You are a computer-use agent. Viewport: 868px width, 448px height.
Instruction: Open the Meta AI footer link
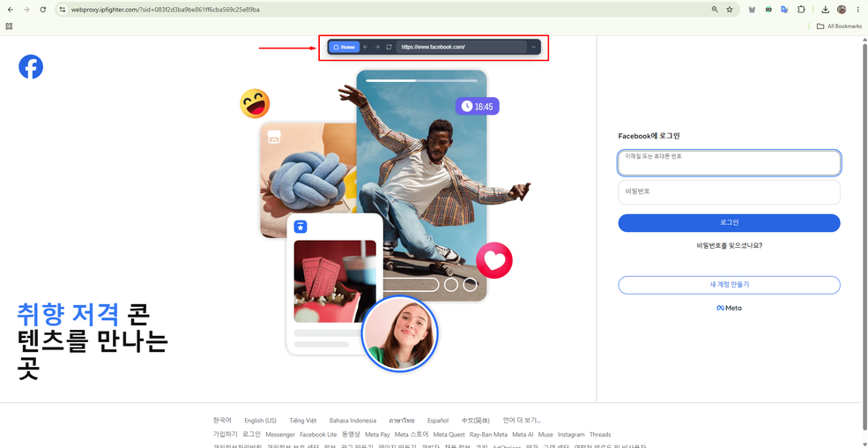click(523, 435)
